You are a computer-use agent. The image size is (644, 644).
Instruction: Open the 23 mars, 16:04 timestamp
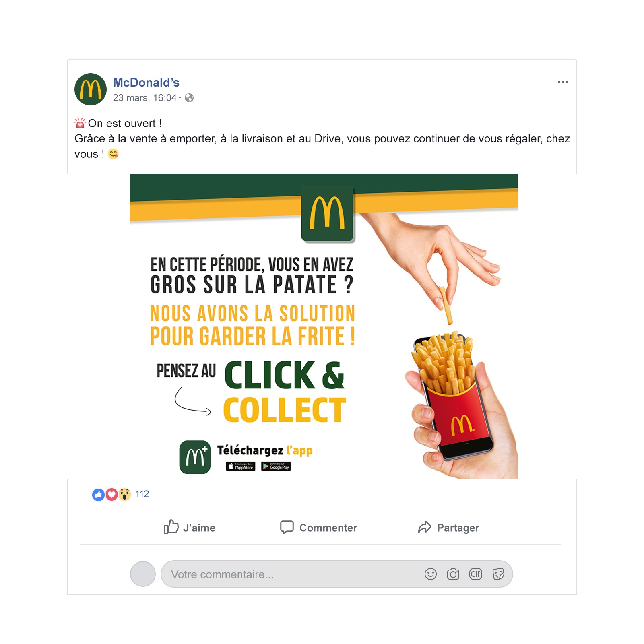tap(144, 98)
